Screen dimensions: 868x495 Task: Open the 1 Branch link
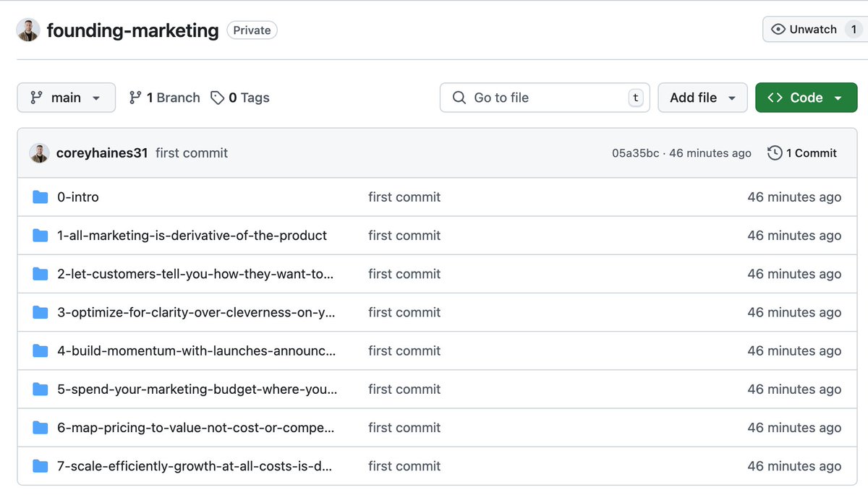coord(164,98)
